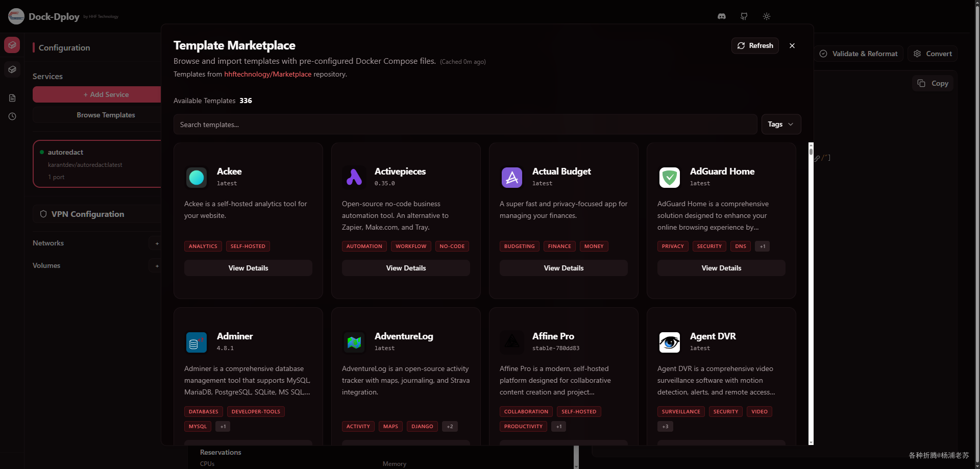Focus the Search templates field
The image size is (980, 469).
click(x=465, y=125)
